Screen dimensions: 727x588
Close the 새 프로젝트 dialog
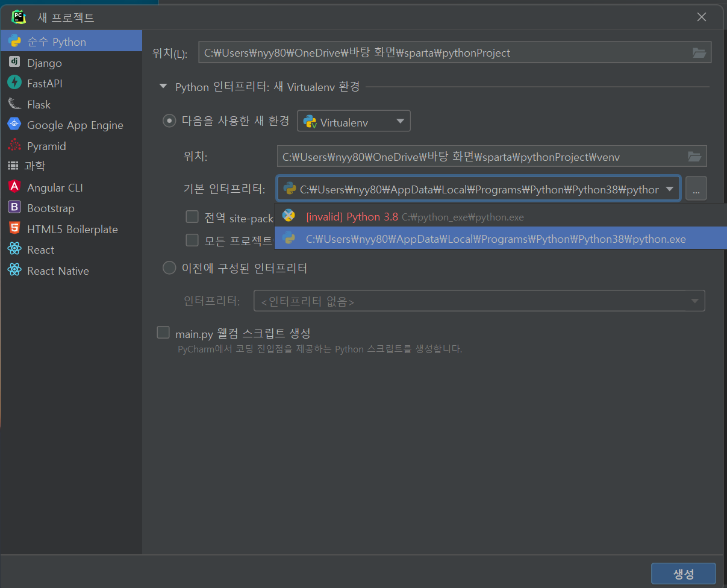tap(701, 17)
